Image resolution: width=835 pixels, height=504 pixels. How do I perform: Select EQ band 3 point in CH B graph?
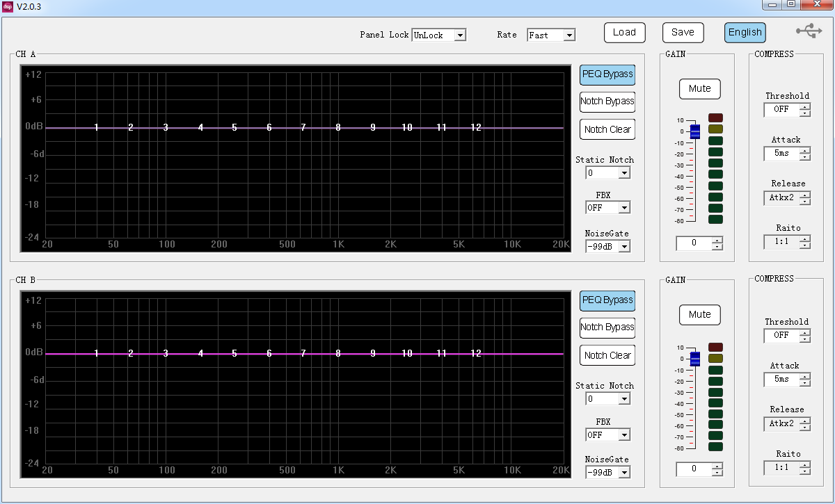[166, 353]
